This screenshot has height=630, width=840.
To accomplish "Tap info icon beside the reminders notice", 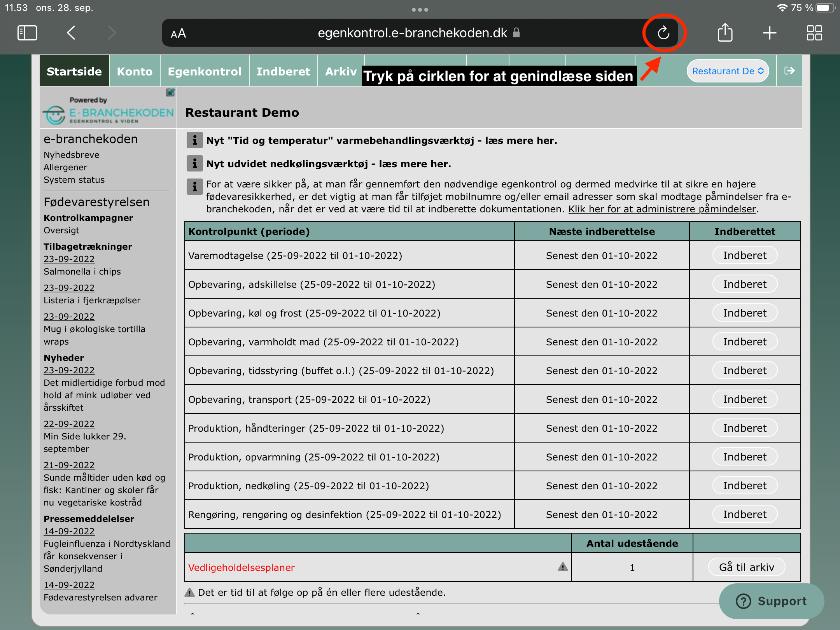I will (194, 187).
